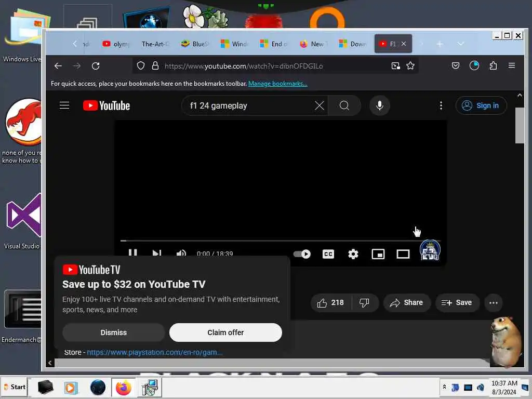
Task: Open the Windows Start menu
Action: (x=14, y=387)
